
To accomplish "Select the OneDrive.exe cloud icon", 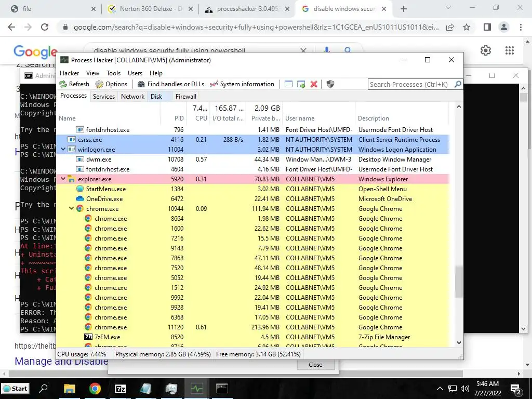I will pos(79,199).
